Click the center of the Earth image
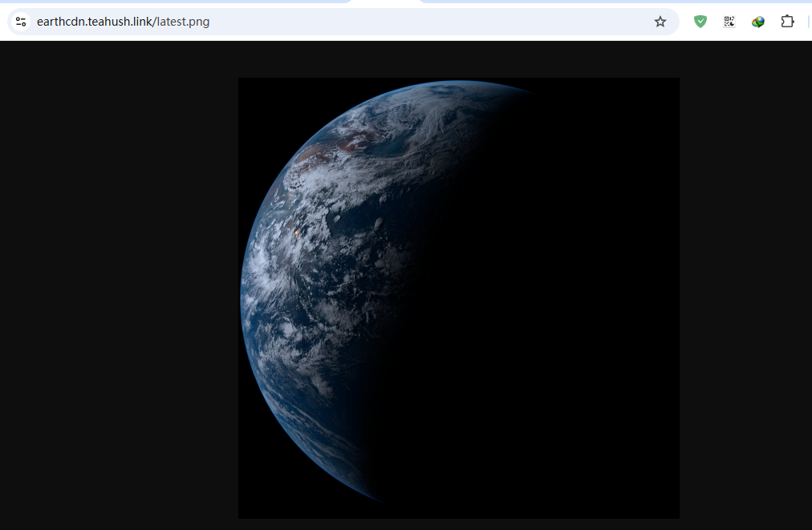The height and width of the screenshot is (530, 812). point(459,298)
